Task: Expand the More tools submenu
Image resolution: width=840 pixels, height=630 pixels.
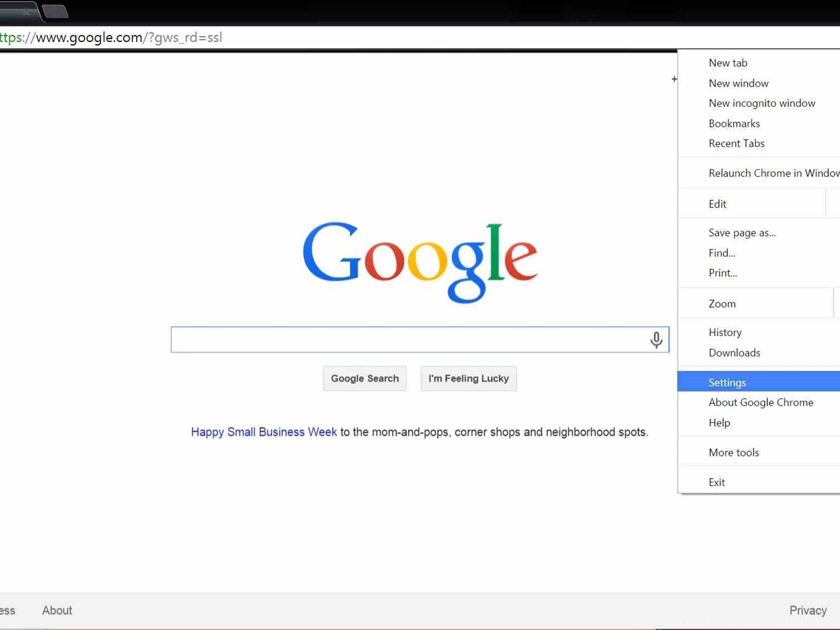Action: pos(759,452)
